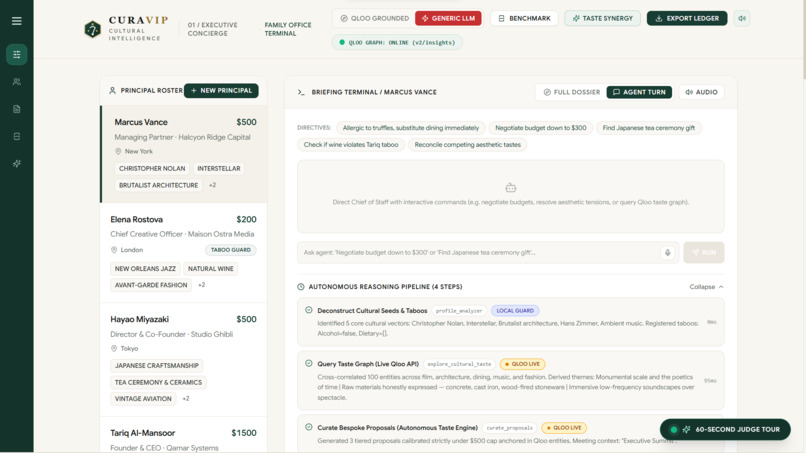Select directive Check if wine violates Tariq taboo

351,145
